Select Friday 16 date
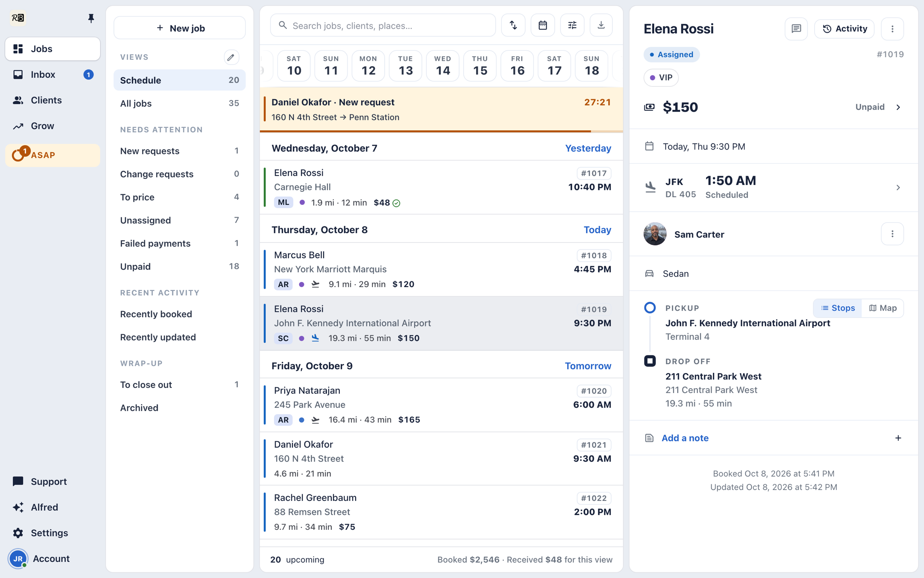Viewport: 924px width, 578px height. coord(517,66)
